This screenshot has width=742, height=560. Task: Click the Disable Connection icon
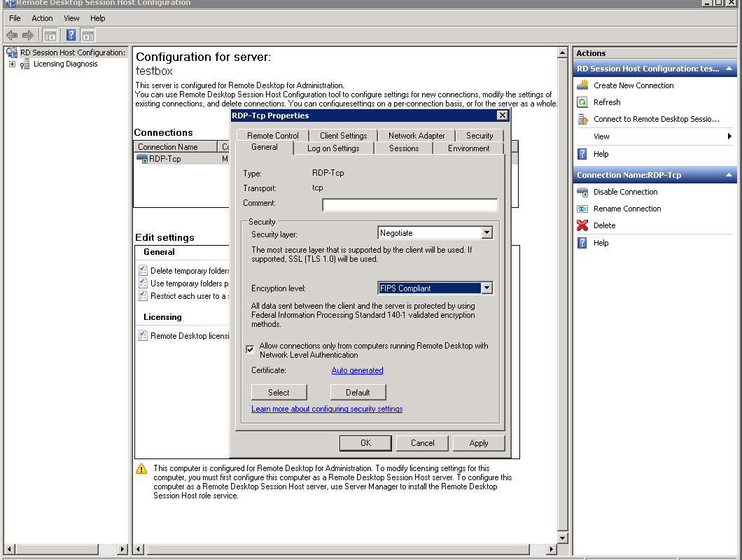click(x=582, y=192)
